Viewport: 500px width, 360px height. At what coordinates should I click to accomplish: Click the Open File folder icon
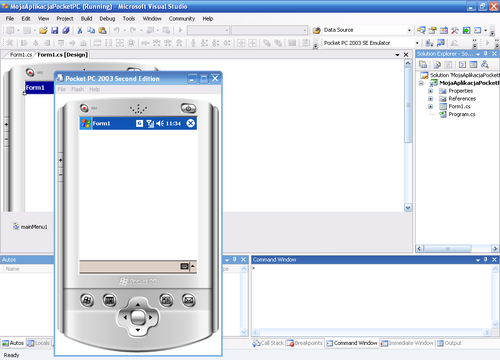pos(43,30)
